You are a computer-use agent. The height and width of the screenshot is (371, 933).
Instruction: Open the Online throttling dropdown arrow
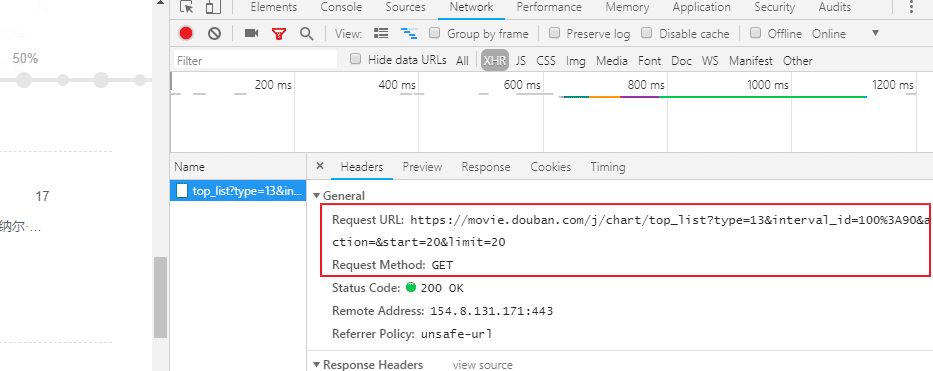click(875, 33)
